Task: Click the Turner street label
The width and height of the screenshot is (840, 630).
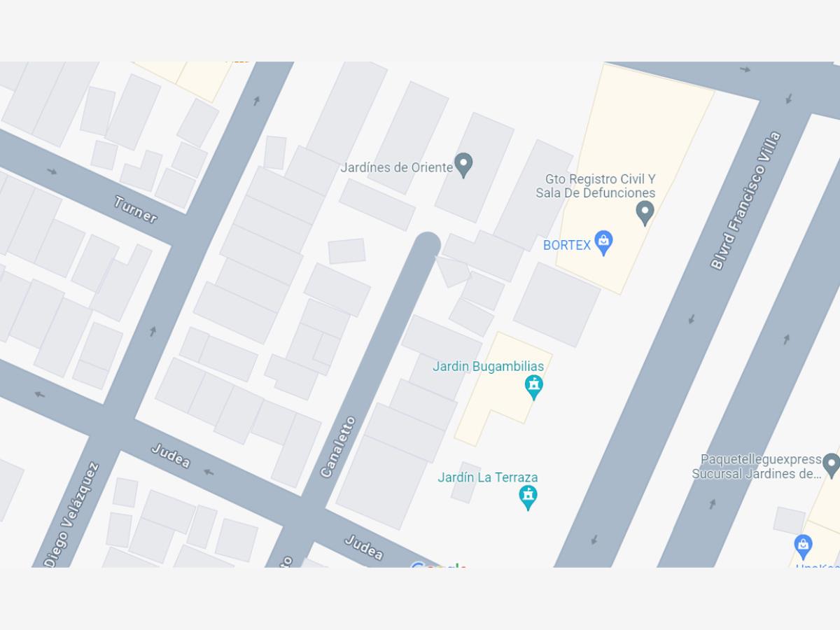Action: [136, 209]
